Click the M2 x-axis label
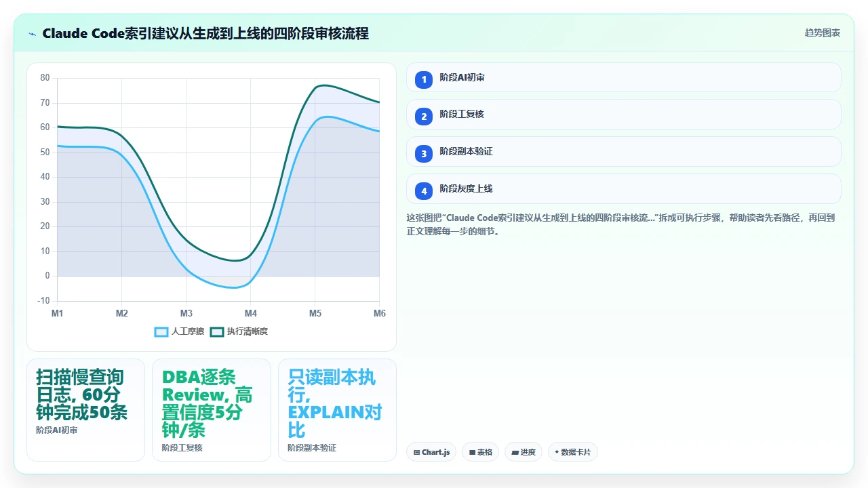Screen dimensions: 868x488 pyautogui.click(x=122, y=313)
